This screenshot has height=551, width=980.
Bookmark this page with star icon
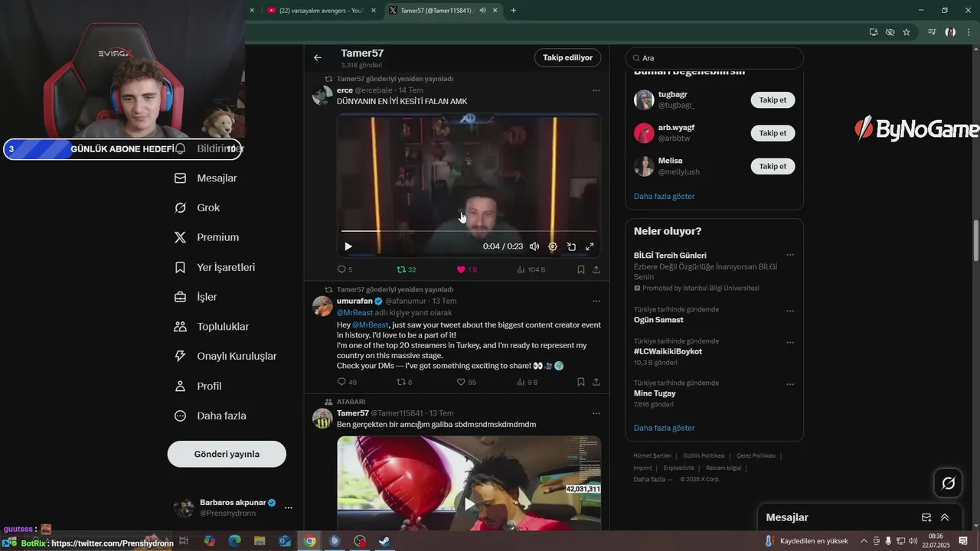(906, 32)
